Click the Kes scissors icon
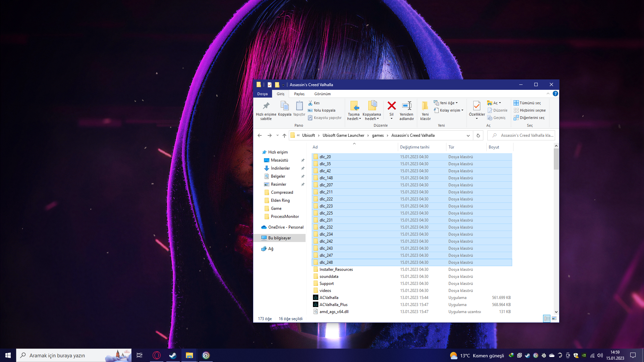This screenshot has width=644, height=362. click(x=311, y=103)
